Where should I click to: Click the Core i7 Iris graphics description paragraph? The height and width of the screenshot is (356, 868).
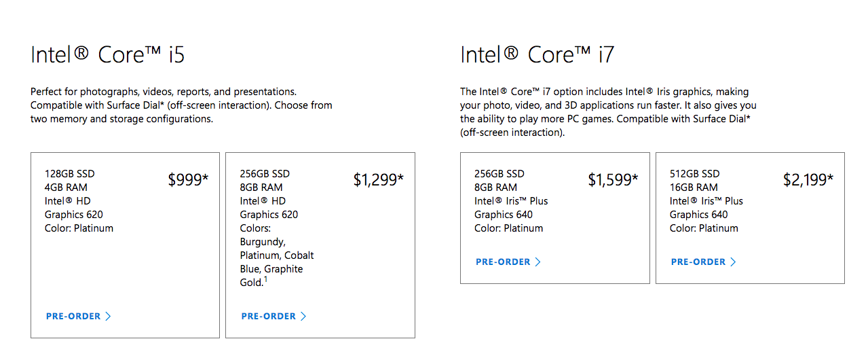point(608,112)
